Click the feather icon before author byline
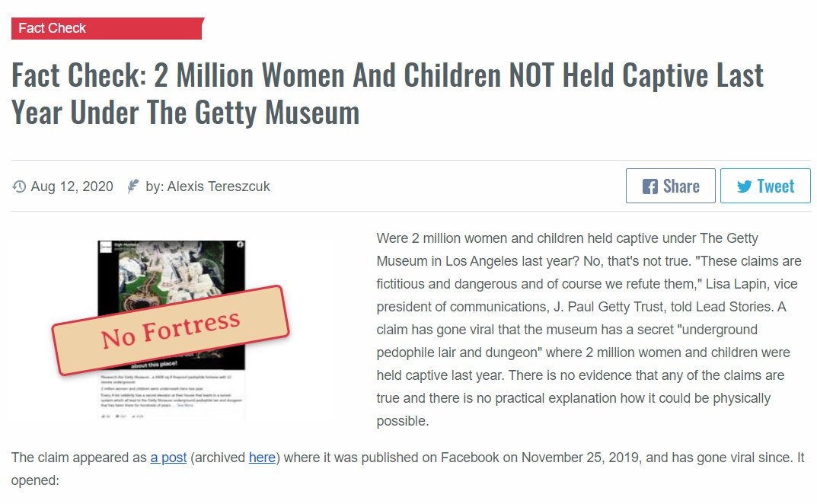817x504 pixels. (133, 187)
